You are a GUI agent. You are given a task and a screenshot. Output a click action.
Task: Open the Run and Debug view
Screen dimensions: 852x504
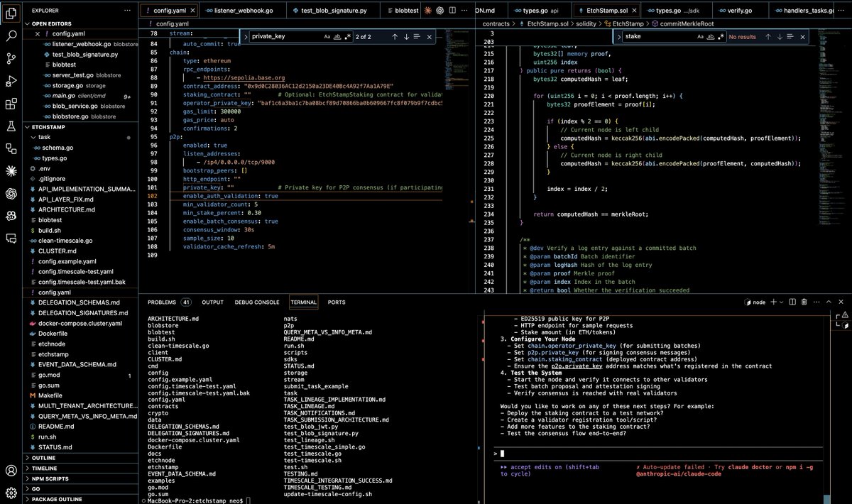click(x=11, y=82)
